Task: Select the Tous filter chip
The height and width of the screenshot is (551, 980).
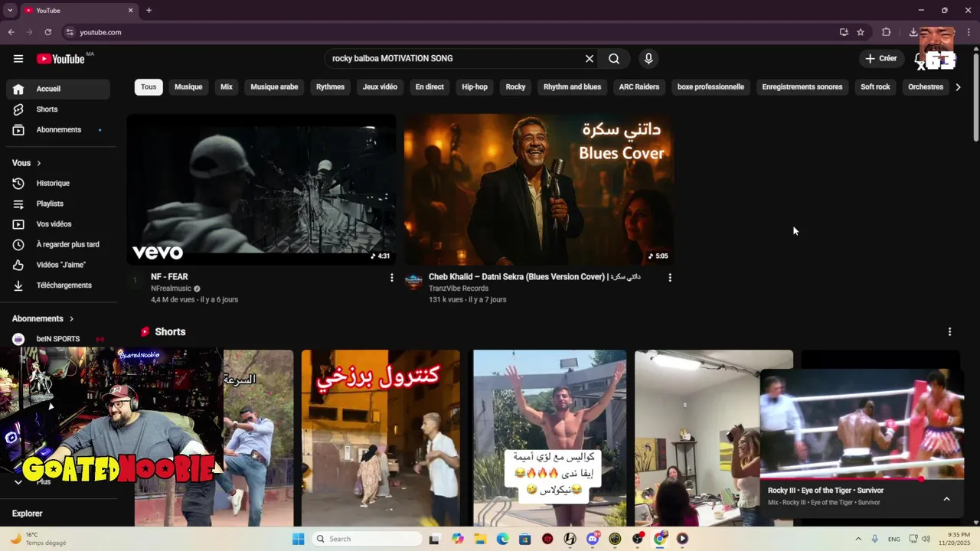Action: [x=149, y=87]
